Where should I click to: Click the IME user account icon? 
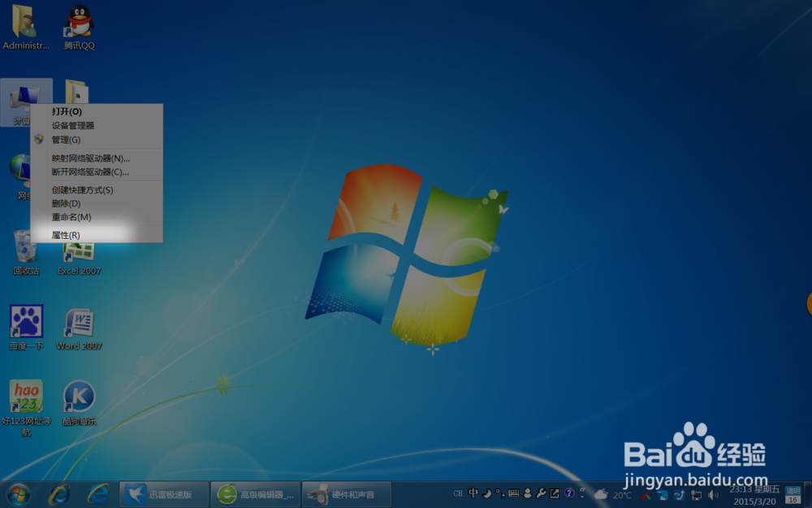(528, 493)
